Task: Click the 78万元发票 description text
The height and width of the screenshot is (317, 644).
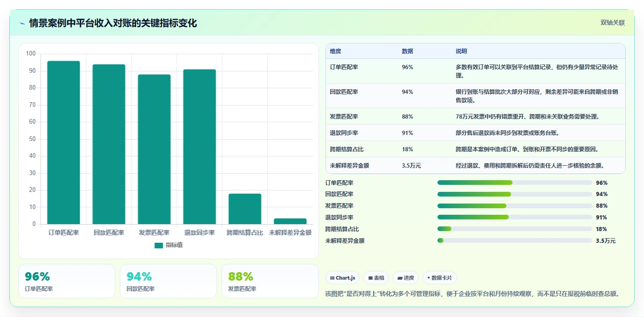Action: 529,117
